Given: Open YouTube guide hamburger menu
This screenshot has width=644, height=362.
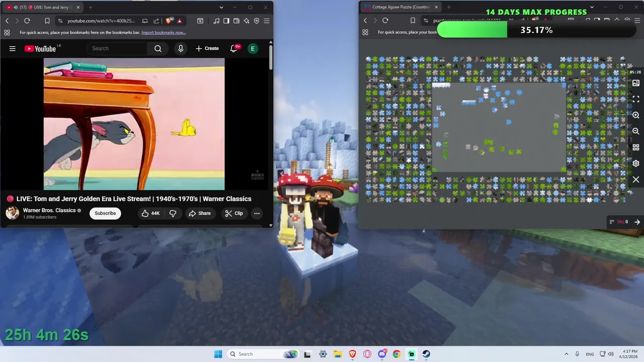Looking at the screenshot, I should tap(13, 48).
